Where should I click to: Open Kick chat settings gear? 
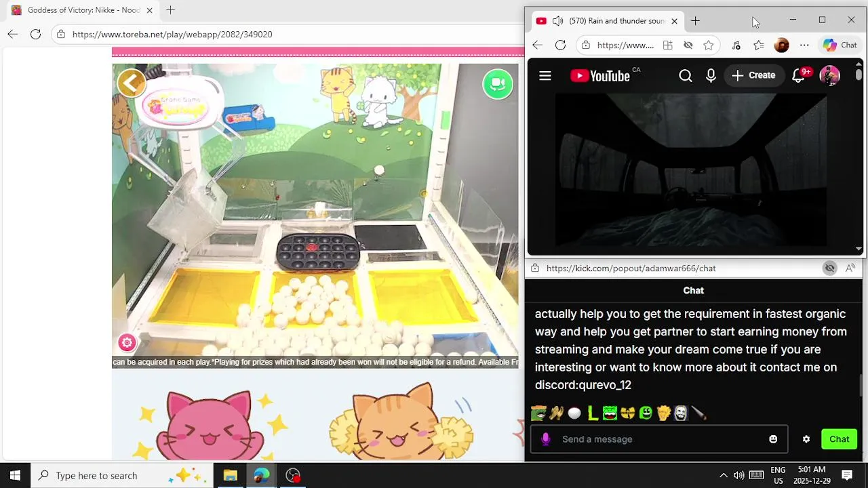[806, 439]
